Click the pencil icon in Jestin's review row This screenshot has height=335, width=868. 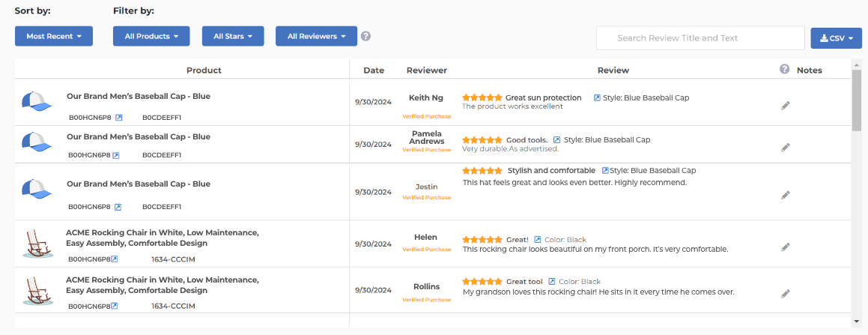click(x=785, y=195)
